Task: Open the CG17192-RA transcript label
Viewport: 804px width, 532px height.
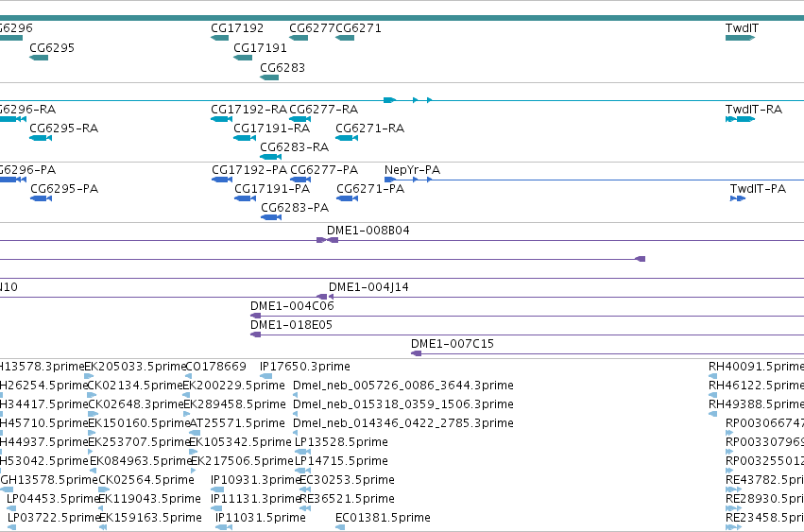Action: [248, 110]
